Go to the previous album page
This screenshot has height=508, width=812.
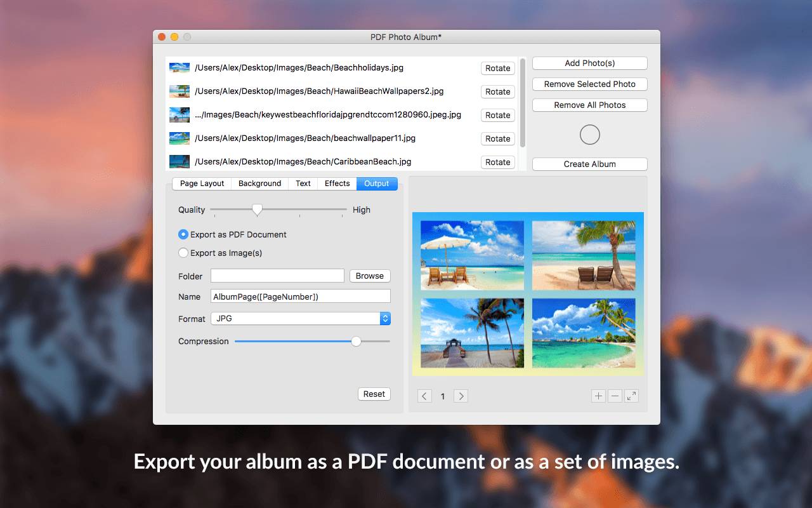pos(424,396)
